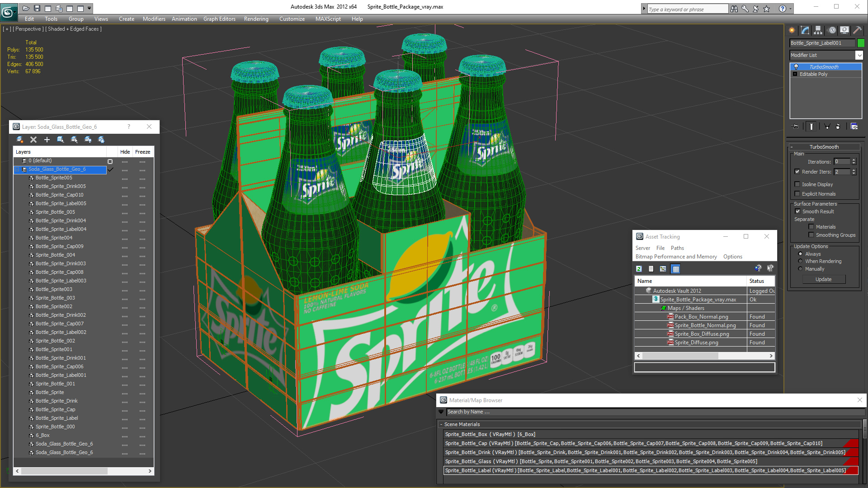Click the Status Log icon in Asset Tracking
Viewport: 868px width, 488px height.
tap(651, 269)
